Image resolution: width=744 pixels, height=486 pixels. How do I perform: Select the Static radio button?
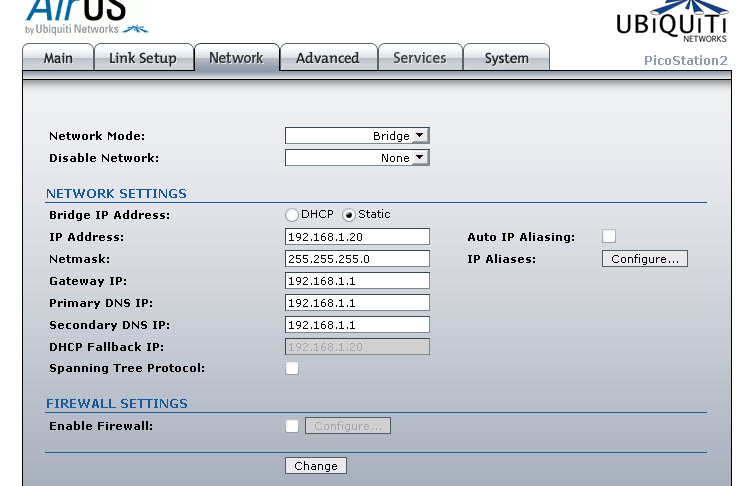(349, 215)
